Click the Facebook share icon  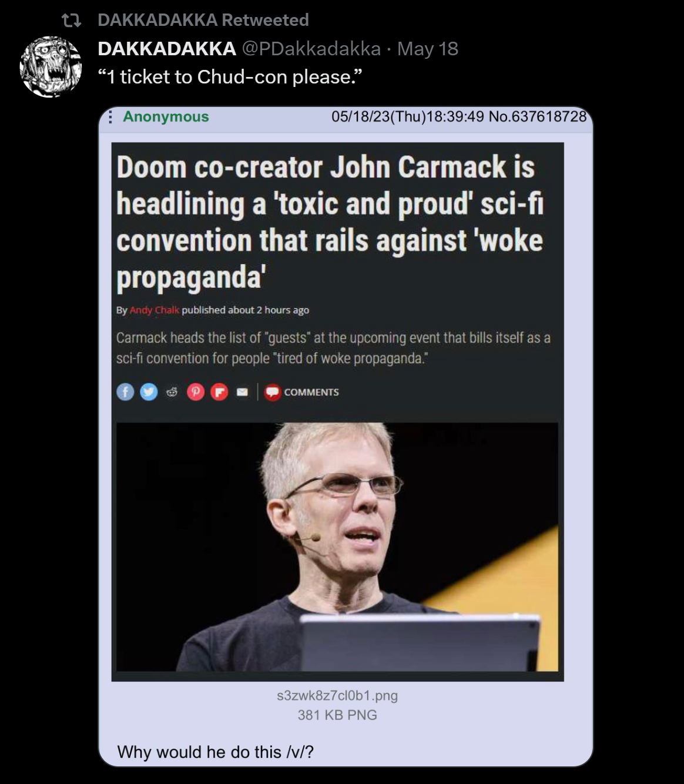pos(125,392)
